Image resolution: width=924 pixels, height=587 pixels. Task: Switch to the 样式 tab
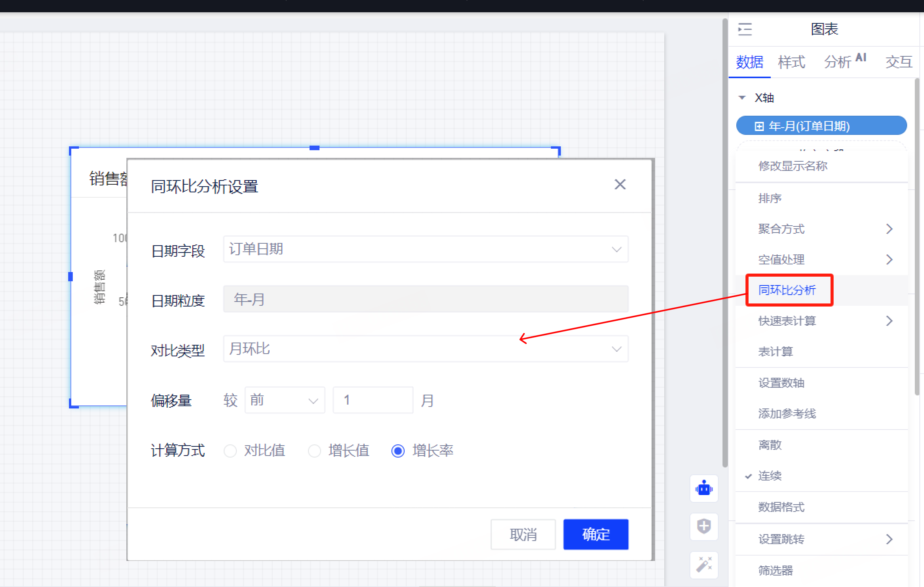coord(791,62)
